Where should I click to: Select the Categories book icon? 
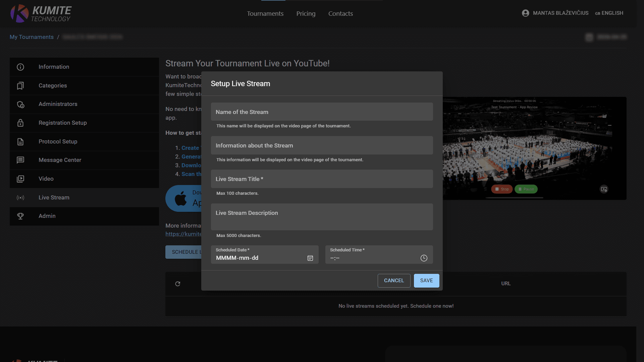tap(20, 86)
